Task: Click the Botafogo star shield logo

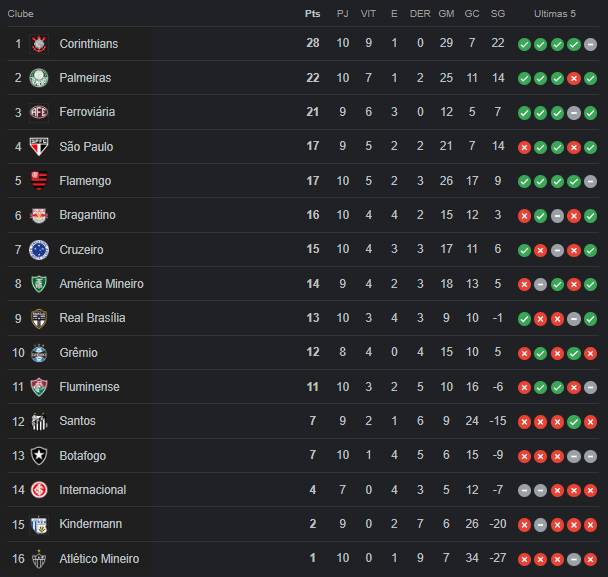Action: click(39, 456)
